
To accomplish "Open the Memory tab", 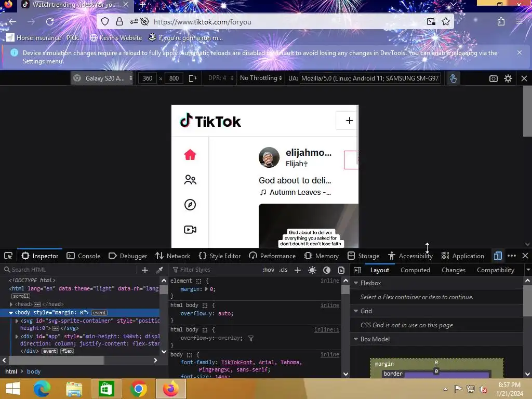I will click(321, 256).
